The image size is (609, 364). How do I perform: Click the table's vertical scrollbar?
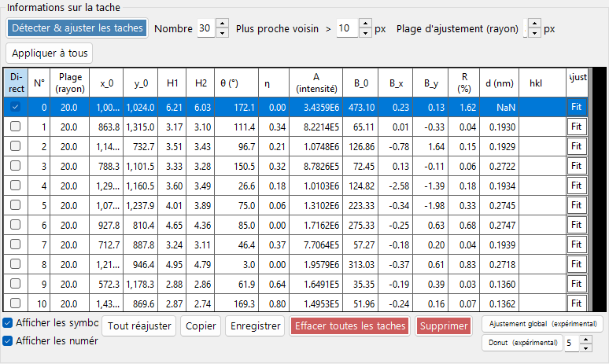click(x=590, y=189)
